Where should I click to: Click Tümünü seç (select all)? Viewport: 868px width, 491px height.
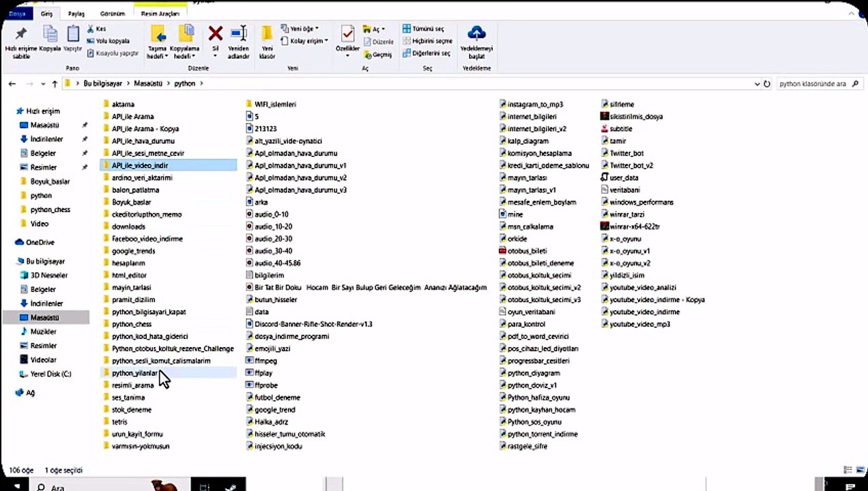pyautogui.click(x=423, y=29)
